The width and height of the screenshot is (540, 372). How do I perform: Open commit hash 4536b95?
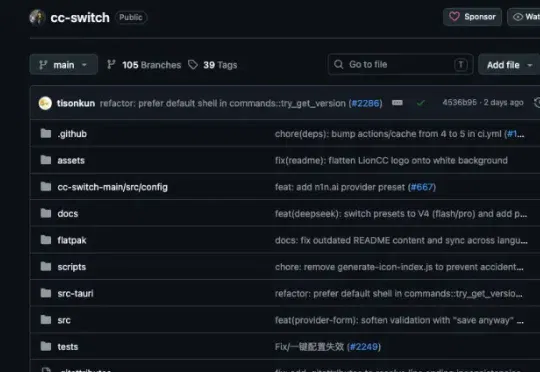459,103
